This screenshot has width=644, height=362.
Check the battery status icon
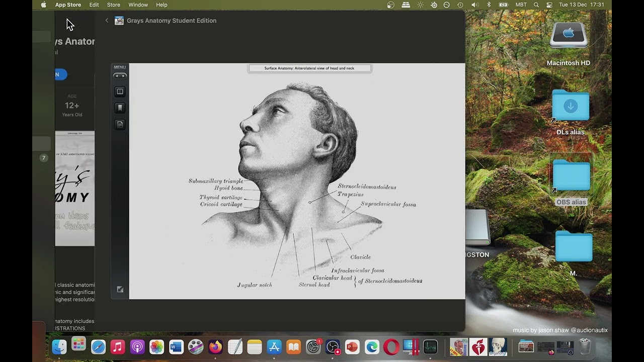point(504,5)
